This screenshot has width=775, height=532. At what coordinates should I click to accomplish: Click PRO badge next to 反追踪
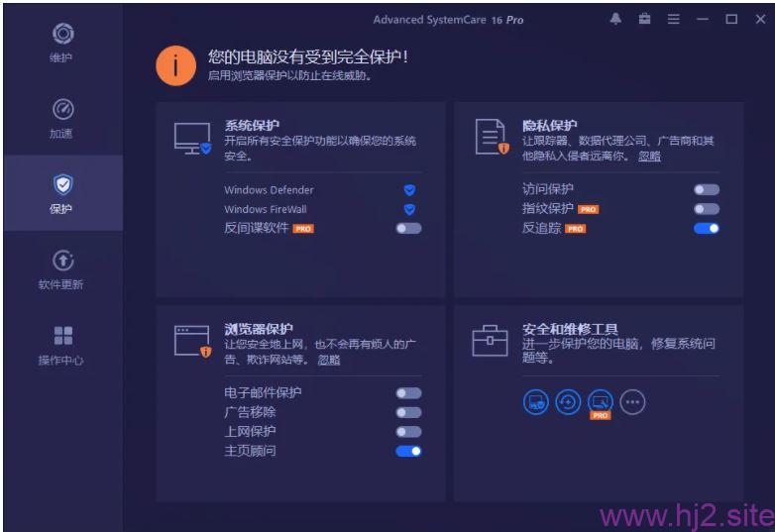576,229
